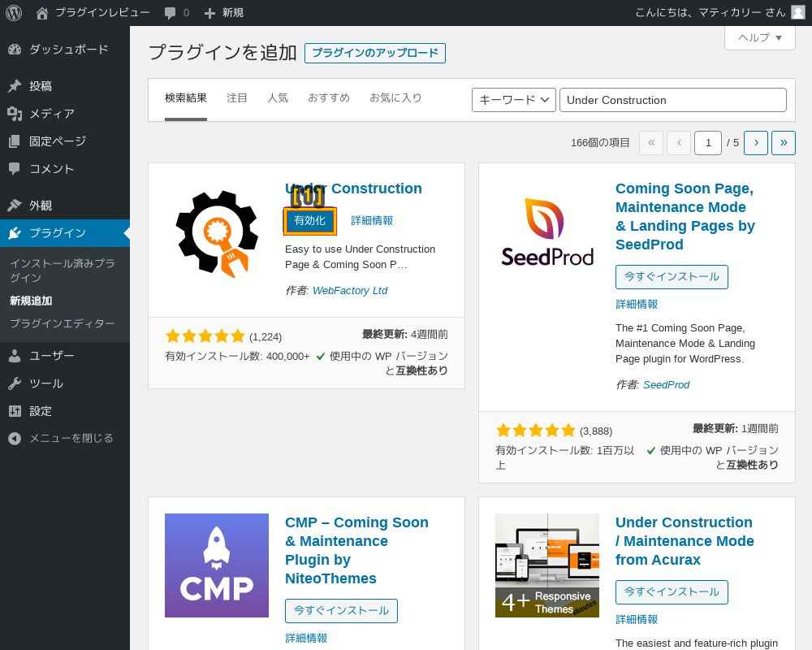
Task: Open SeedProd author link
Action: pyautogui.click(x=666, y=385)
